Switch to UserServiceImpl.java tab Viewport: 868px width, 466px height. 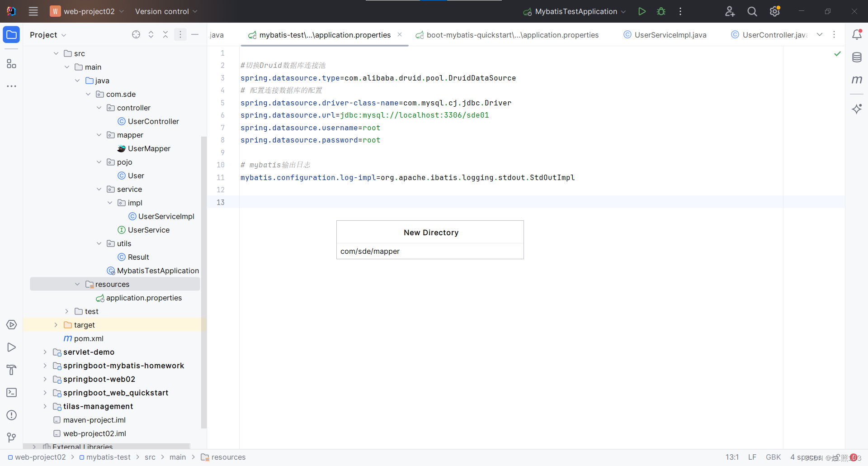point(665,35)
